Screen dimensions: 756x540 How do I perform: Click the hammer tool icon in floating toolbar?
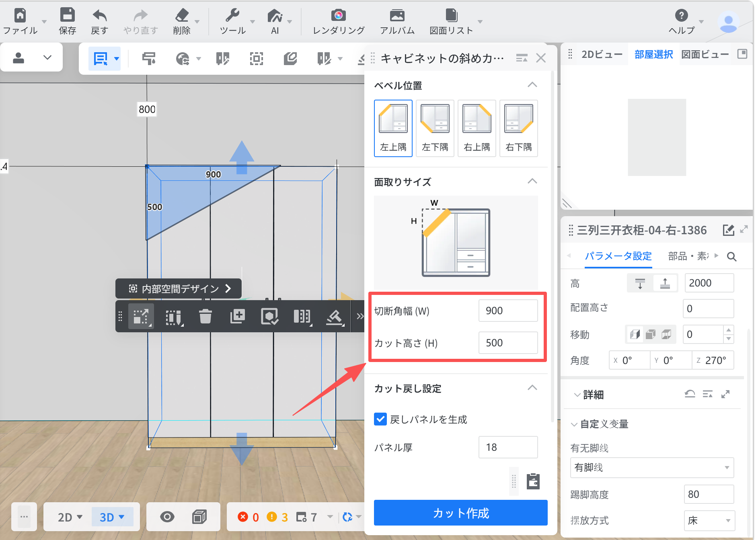click(x=335, y=317)
